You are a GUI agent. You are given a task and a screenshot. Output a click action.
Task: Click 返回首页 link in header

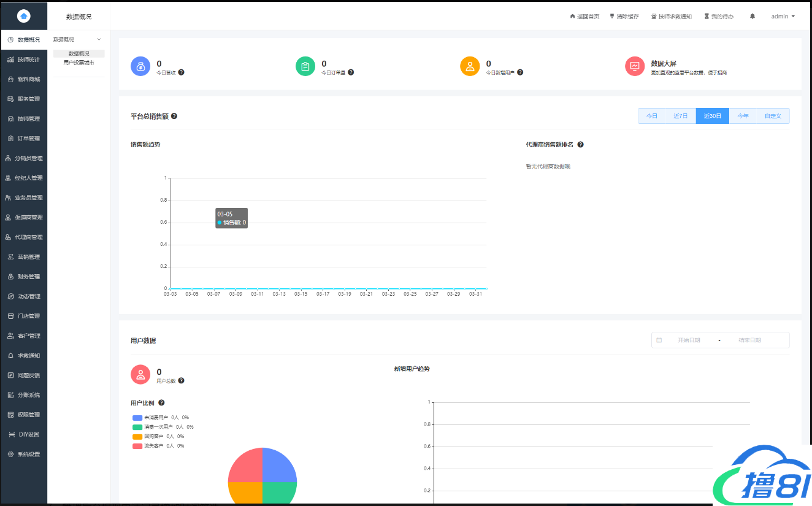point(584,17)
